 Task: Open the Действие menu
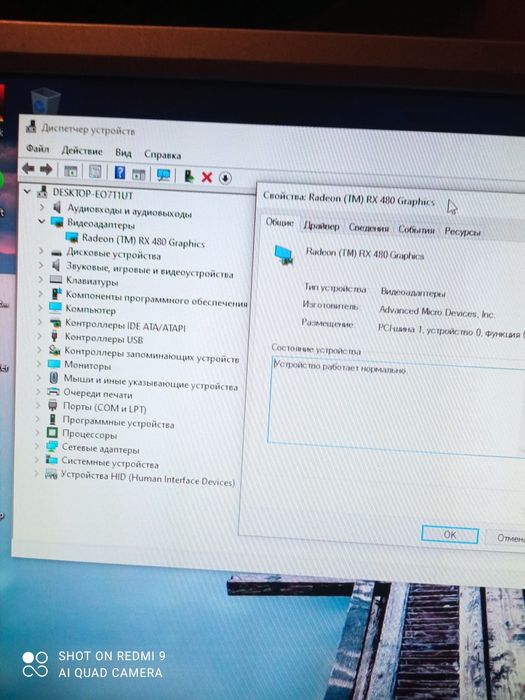click(x=82, y=151)
